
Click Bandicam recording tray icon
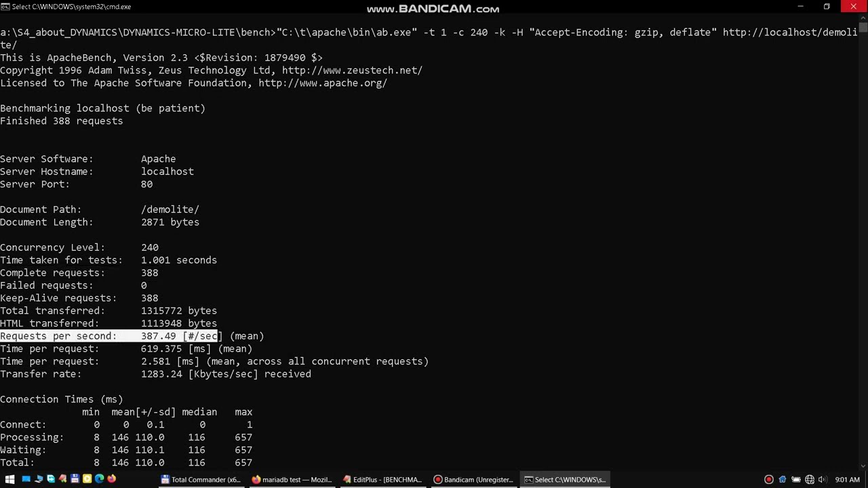point(768,479)
